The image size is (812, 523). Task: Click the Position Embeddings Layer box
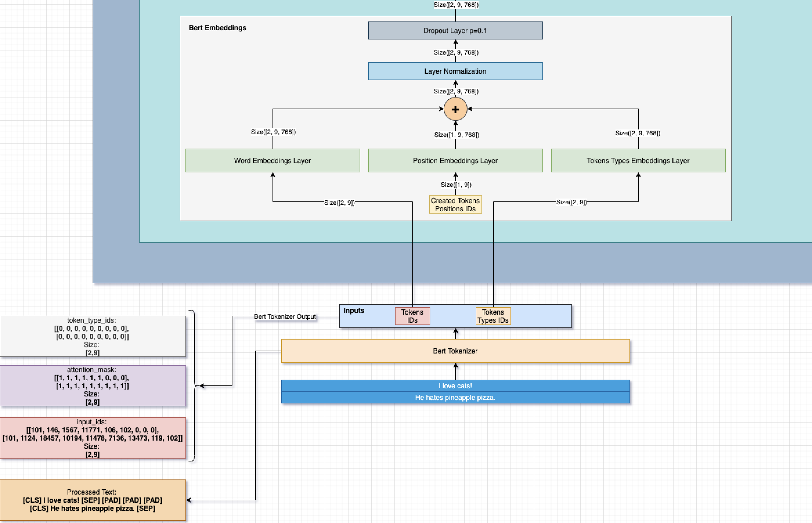pos(455,160)
